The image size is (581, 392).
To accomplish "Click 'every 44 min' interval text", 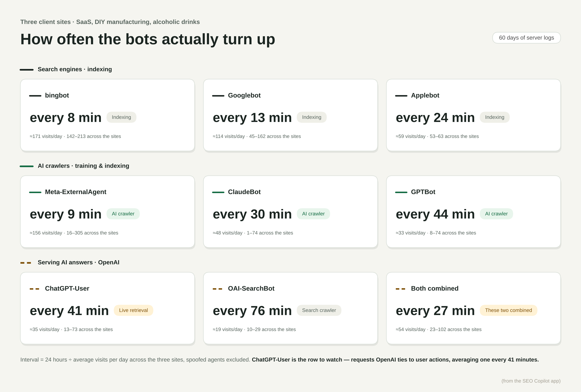I will click(x=435, y=214).
